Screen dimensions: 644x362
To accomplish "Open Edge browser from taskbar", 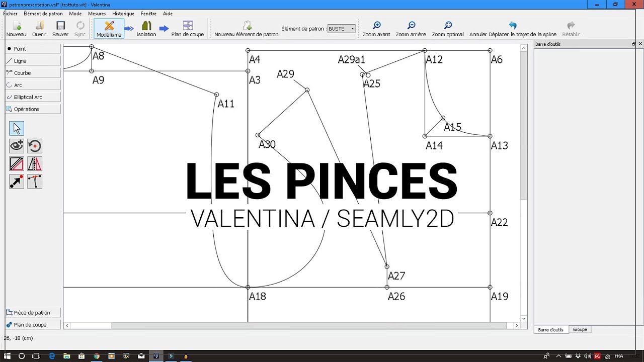I will pos(51,356).
